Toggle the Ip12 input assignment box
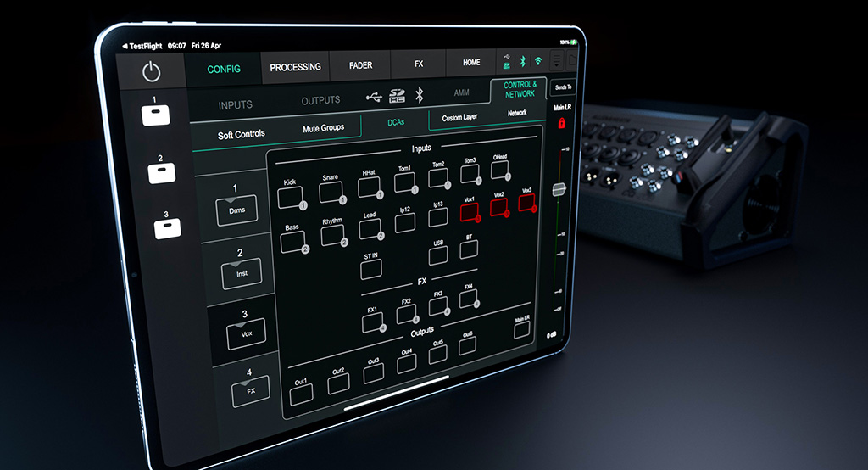868x470 pixels. click(x=405, y=223)
